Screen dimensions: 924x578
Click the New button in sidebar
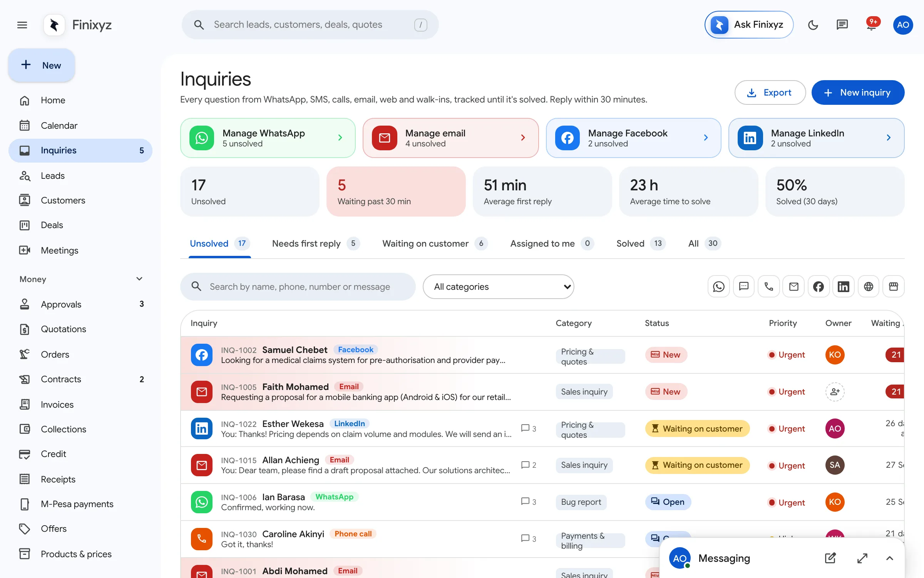42,65
